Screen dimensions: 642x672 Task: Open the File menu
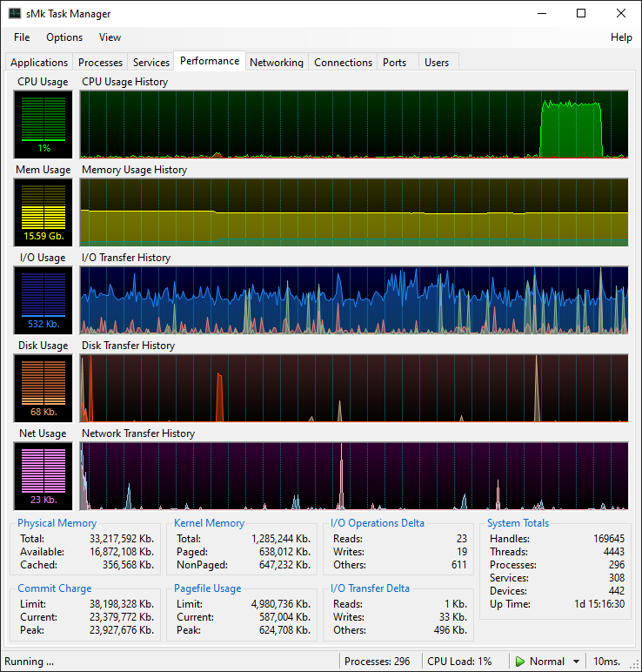[x=22, y=37]
